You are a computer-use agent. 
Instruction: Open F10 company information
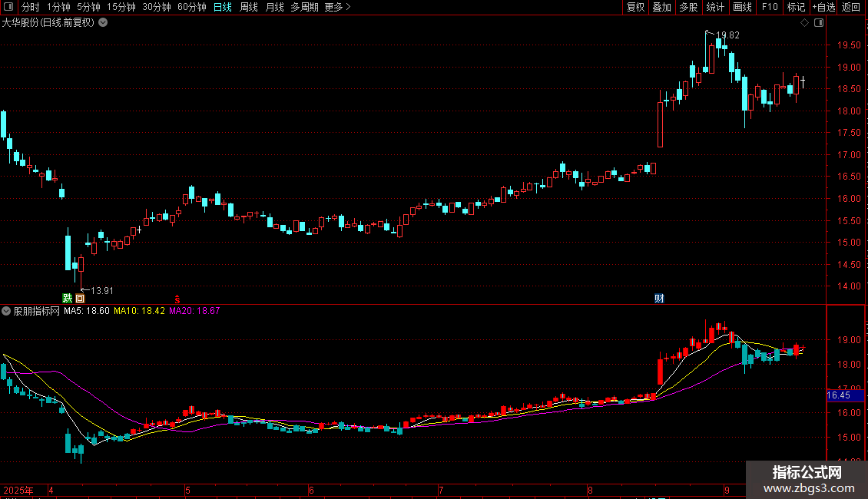click(770, 7)
